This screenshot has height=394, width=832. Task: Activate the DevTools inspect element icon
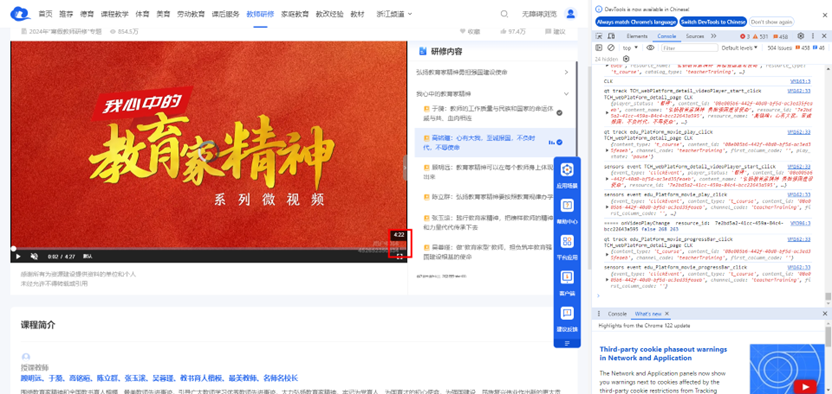[x=599, y=36]
